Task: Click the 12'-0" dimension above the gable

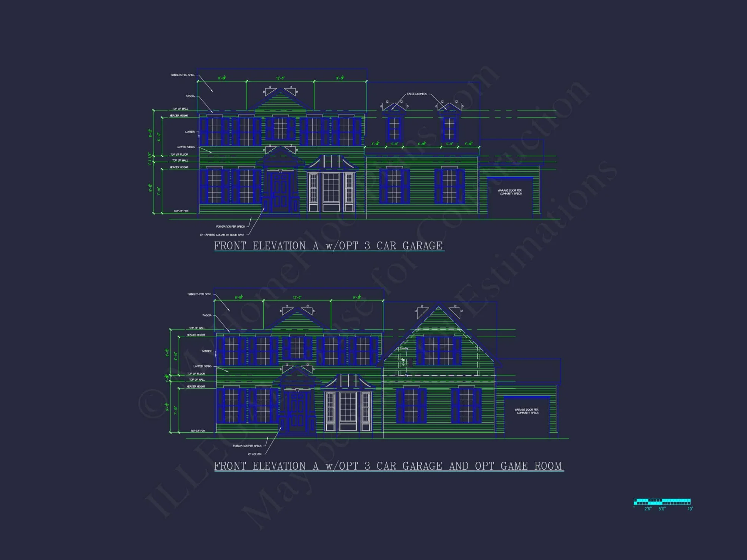Action: (x=280, y=78)
